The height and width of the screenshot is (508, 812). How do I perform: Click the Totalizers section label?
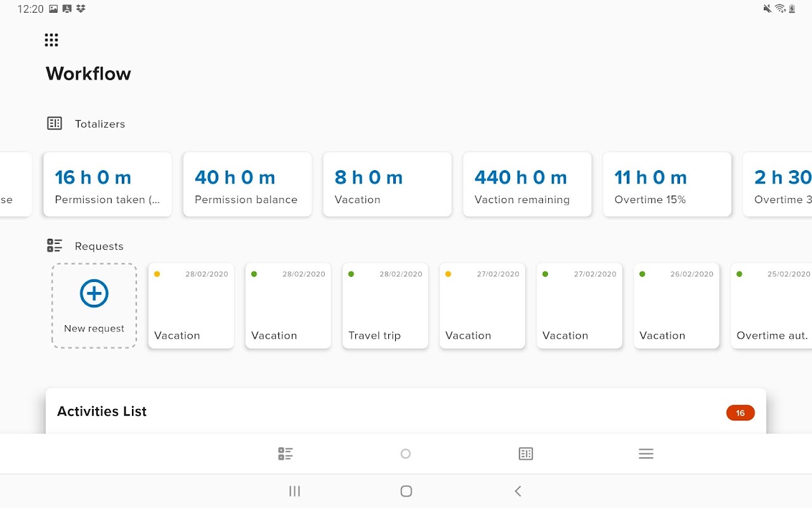(100, 124)
